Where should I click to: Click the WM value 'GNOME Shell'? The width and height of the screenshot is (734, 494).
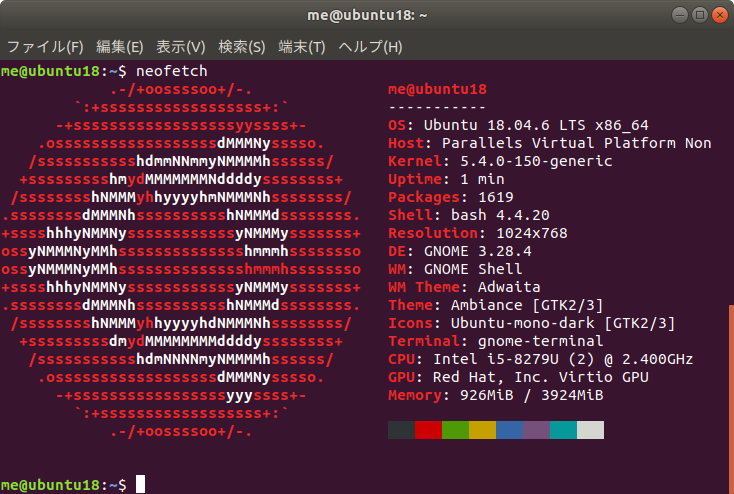tap(473, 269)
